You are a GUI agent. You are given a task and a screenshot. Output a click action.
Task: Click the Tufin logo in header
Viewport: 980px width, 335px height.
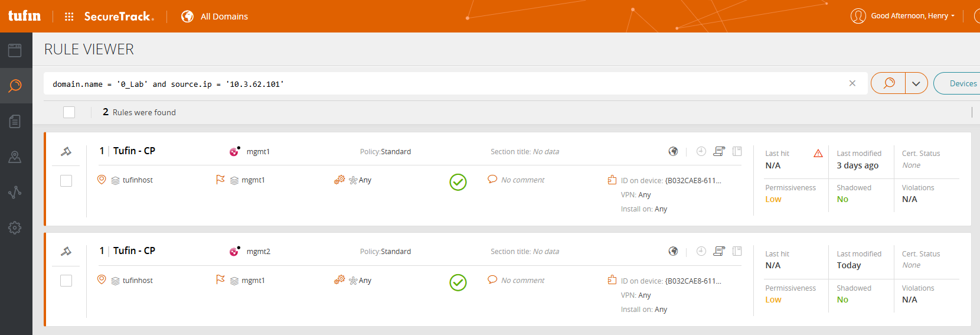click(x=24, y=16)
